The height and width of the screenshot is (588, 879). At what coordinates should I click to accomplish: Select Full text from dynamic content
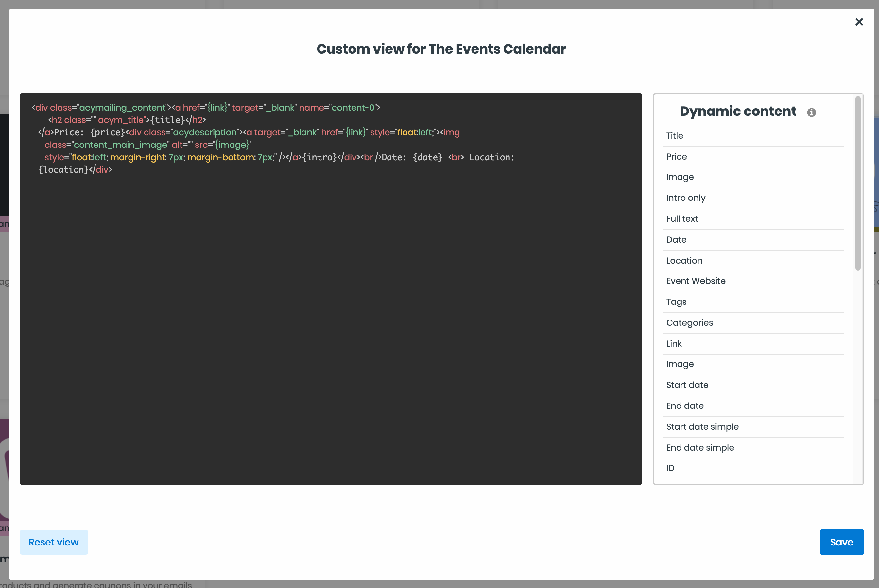coord(753,219)
